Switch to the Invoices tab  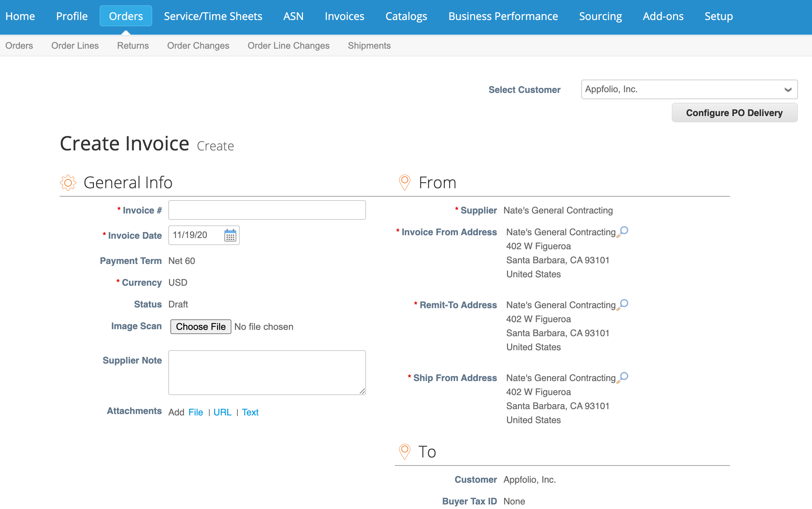344,16
